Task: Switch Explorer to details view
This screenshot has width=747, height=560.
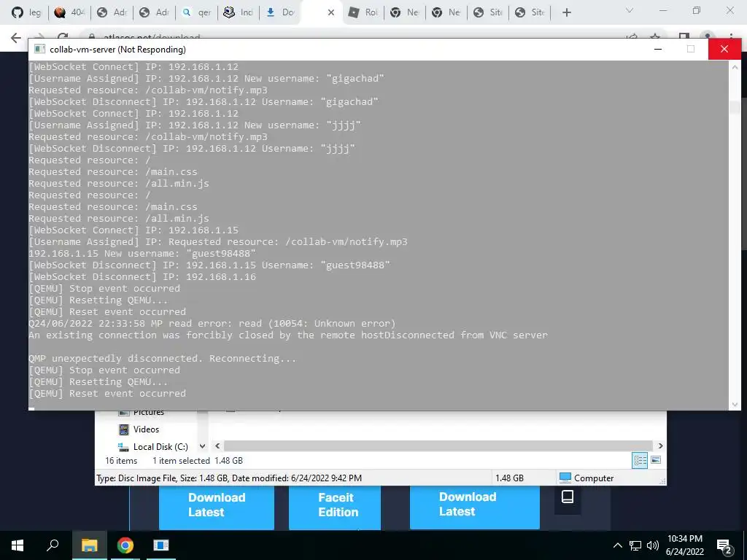Action: (640, 460)
